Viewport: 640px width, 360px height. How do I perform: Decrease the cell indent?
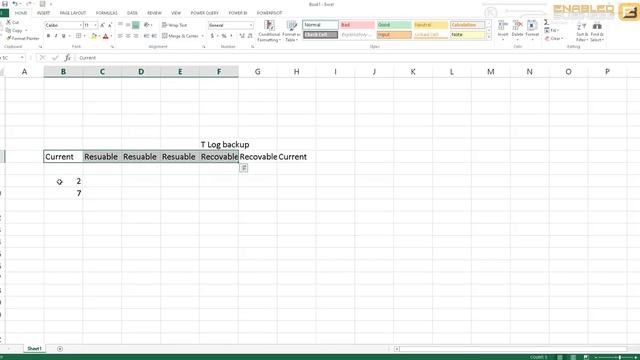[146, 36]
